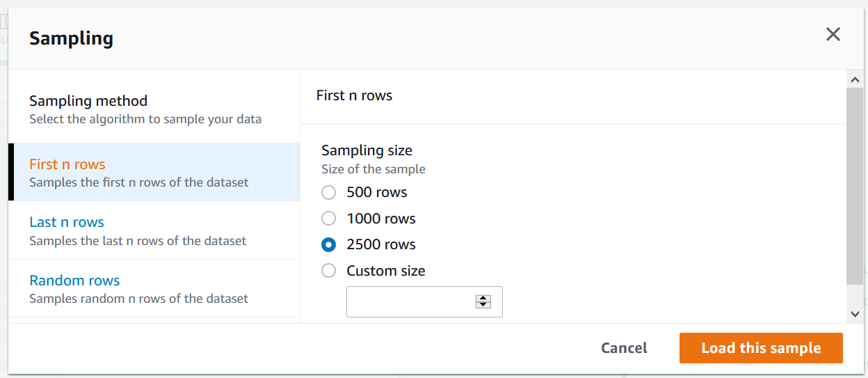Increase custom size with stepper up arrow
Screen dimensions: 868x378
pyautogui.click(x=483, y=298)
